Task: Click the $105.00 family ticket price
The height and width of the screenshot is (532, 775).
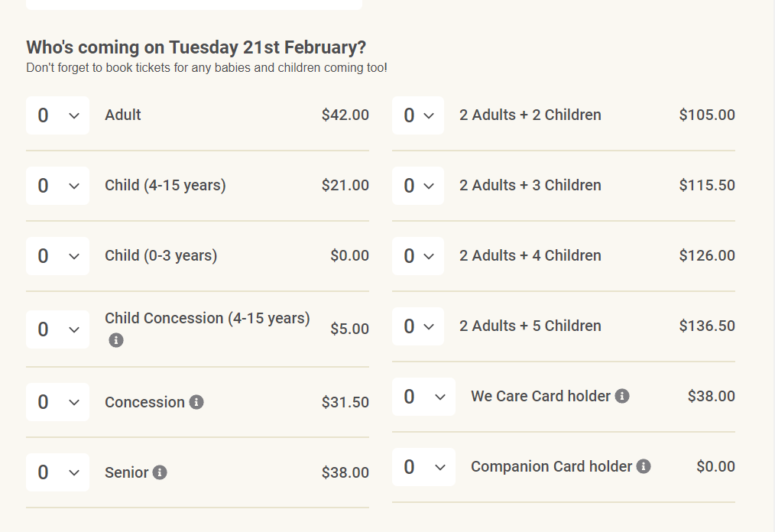Action: tap(707, 115)
